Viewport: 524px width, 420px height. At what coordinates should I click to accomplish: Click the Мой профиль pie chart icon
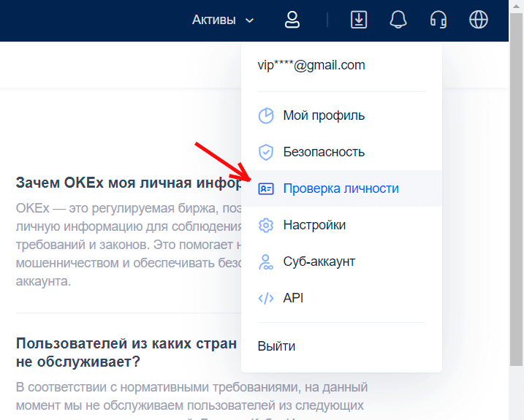(266, 115)
